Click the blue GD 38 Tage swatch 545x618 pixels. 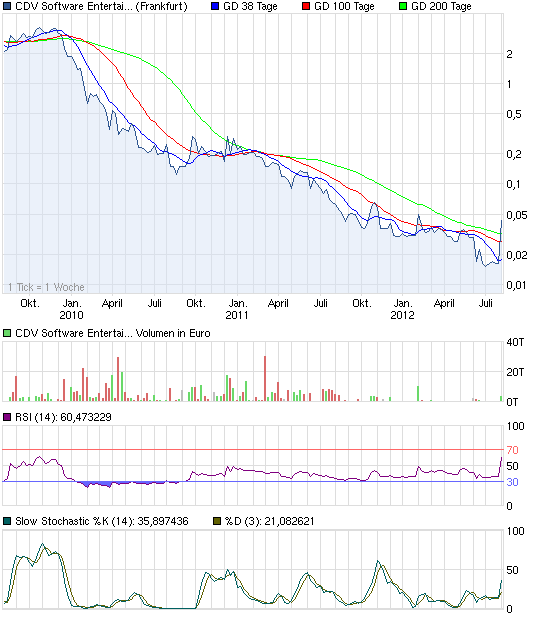coord(215,6)
